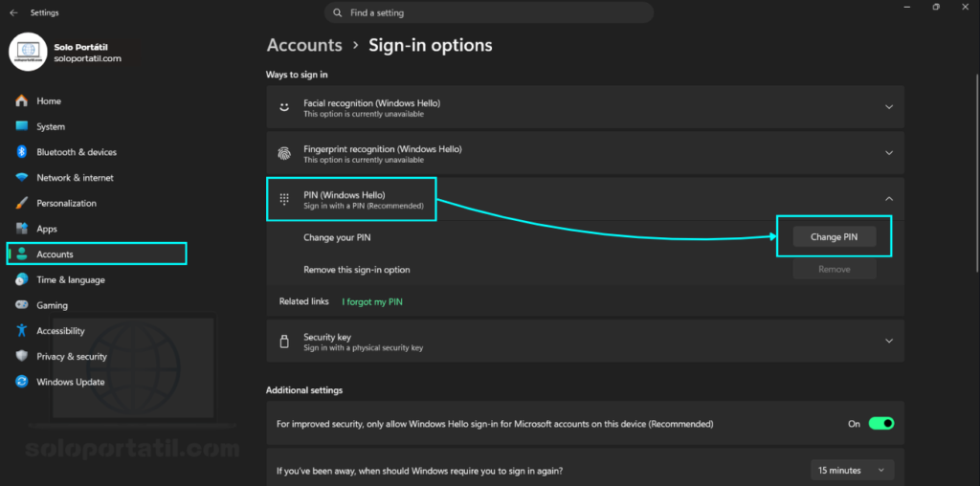Click the search magnifier icon
Image resolution: width=980 pixels, height=486 pixels.
338,12
